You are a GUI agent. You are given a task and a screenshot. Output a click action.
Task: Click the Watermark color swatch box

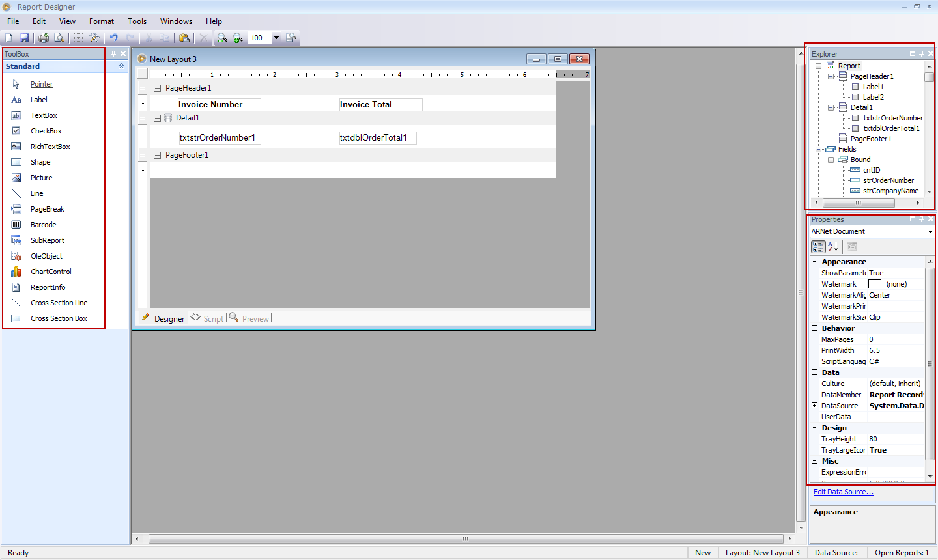point(875,284)
